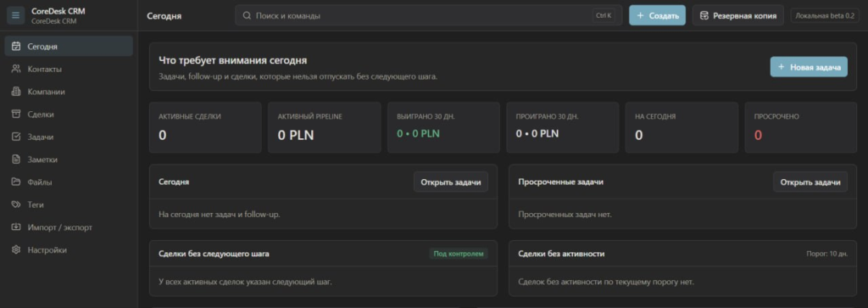Open Заметки in the sidebar

coord(69,160)
